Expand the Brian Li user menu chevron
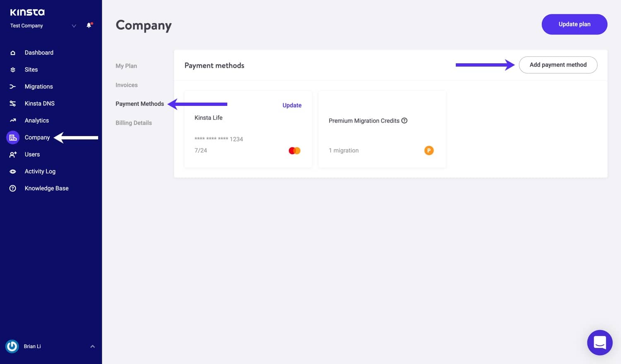This screenshot has height=364, width=621. [93, 347]
